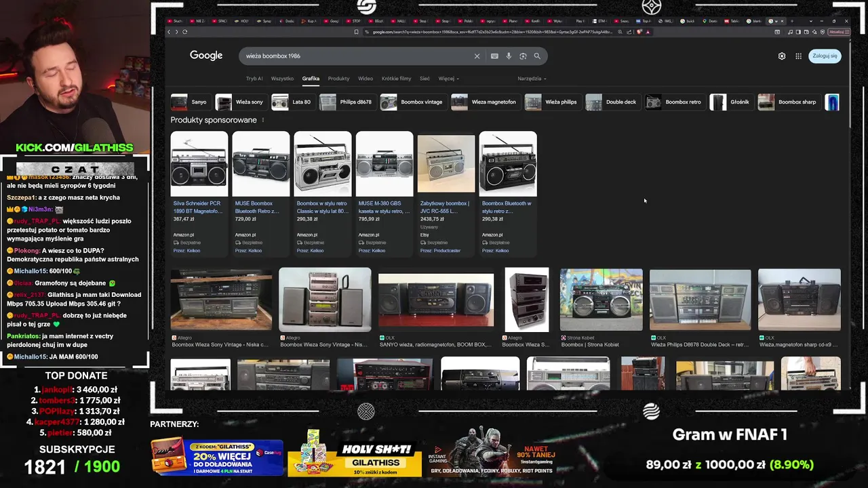This screenshot has height=488, width=868.
Task: Filter by the Double deck chip
Action: click(x=612, y=102)
